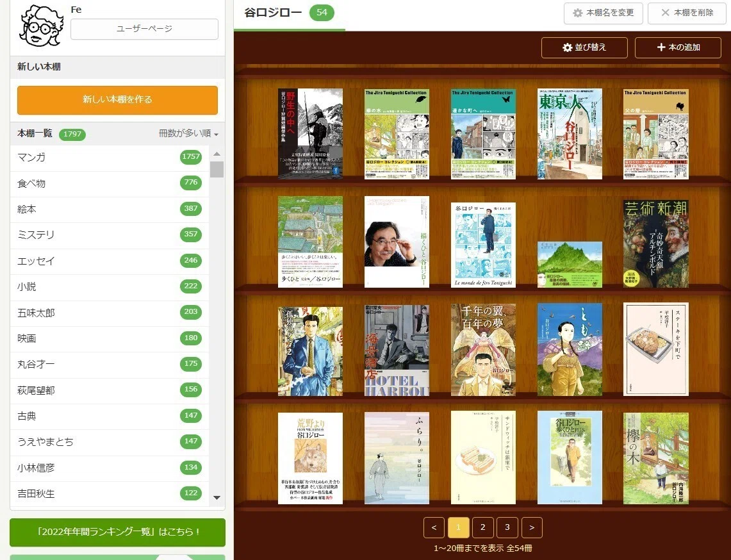Viewport: 731px width, 560px height.
Task: Click the shelf list scroll up arrow
Action: point(217,153)
